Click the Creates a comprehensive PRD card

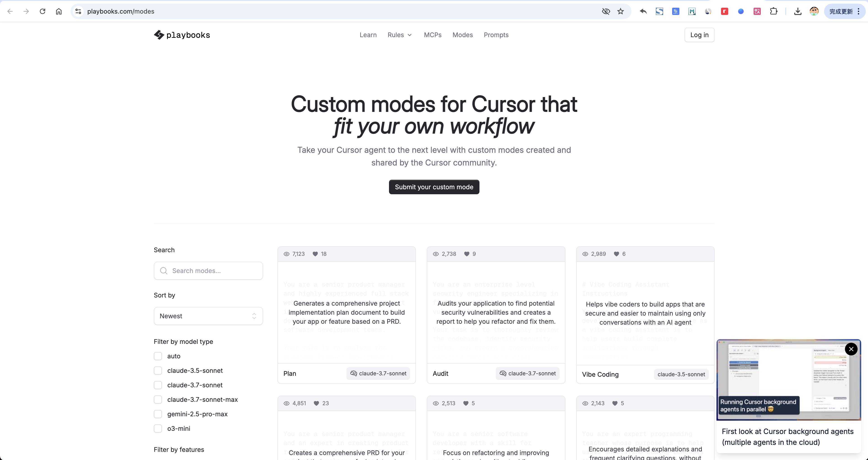[346, 428]
